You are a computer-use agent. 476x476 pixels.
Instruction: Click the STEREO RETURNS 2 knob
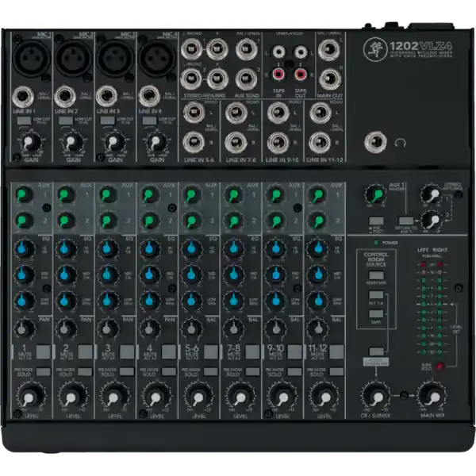[432, 220]
